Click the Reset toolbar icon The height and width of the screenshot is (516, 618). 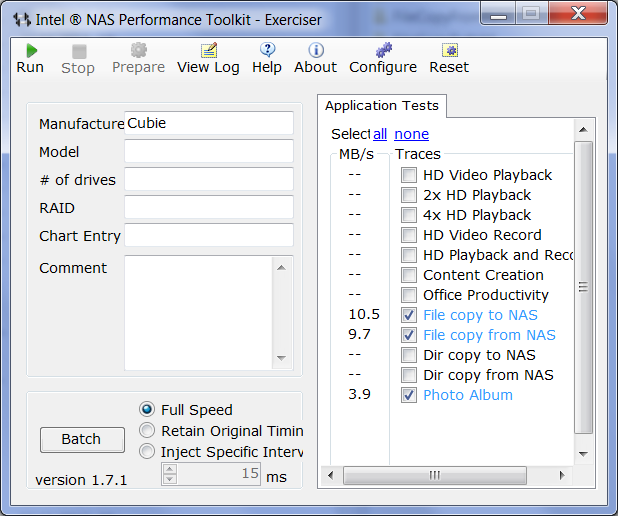point(450,50)
